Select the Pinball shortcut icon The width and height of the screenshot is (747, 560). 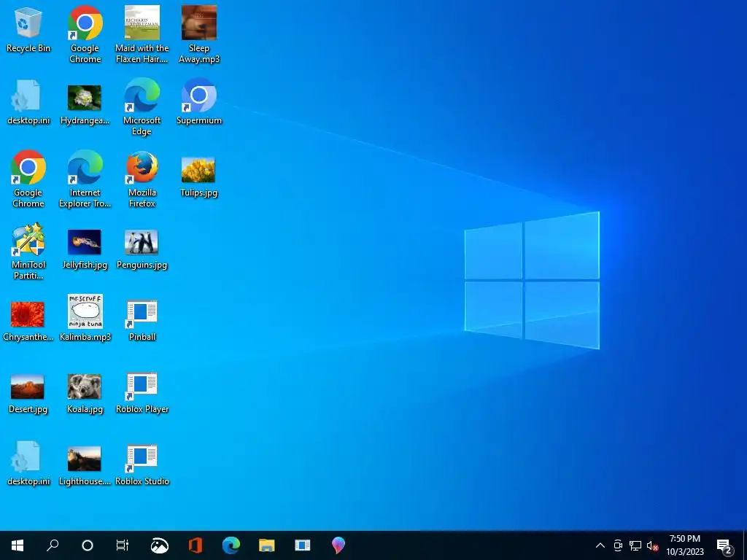[142, 319]
